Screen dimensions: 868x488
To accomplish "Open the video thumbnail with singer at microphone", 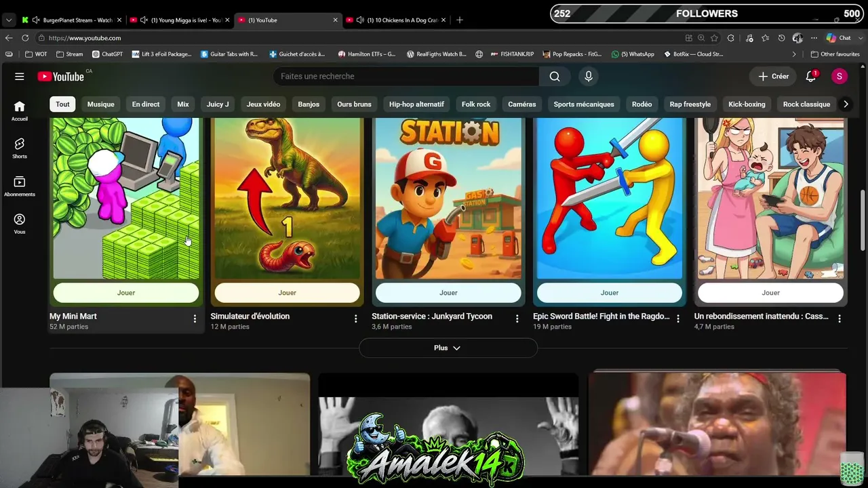I will point(717,424).
